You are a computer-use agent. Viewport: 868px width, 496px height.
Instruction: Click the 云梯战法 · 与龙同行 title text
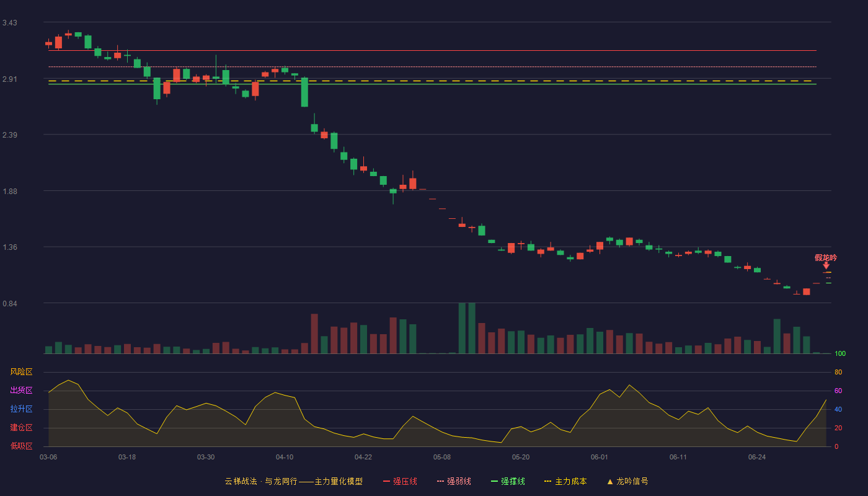(x=260, y=482)
